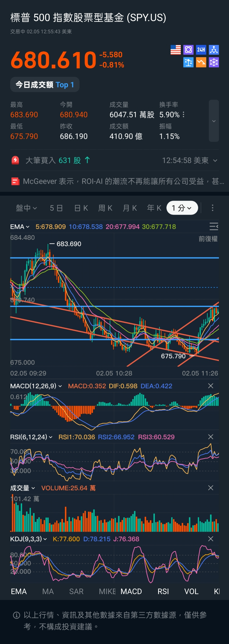Tap the 最高 value 683.690

[24, 115]
